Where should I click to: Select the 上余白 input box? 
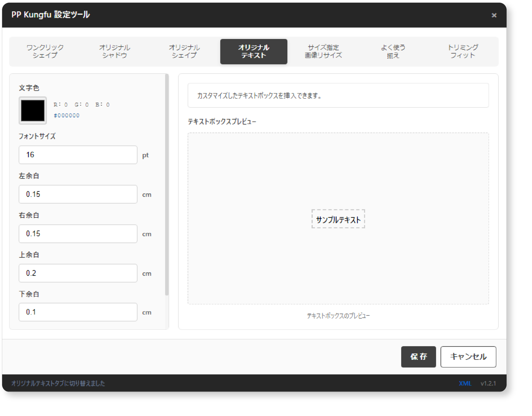pyautogui.click(x=78, y=273)
